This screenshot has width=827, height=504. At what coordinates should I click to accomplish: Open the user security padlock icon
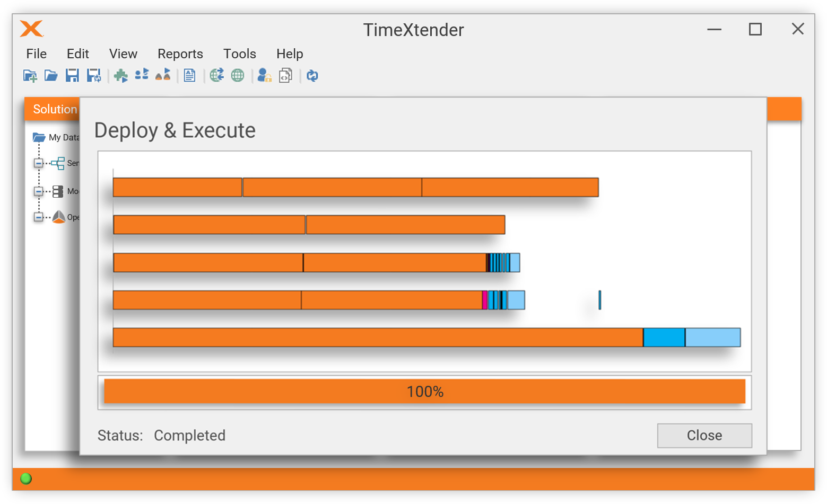point(264,75)
